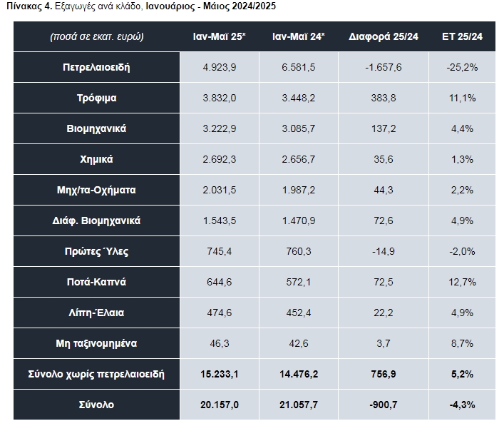The image size is (504, 436).
Task: Click the table title Πίνακας 4
Action: (29, 6)
